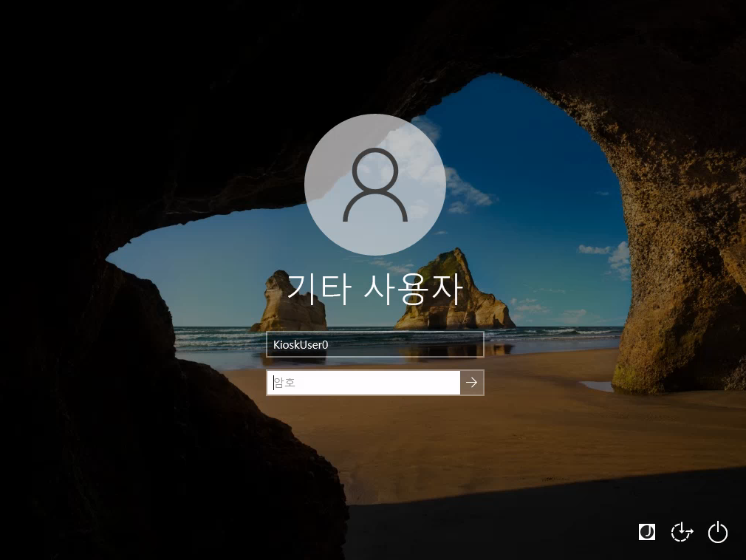746x560 pixels.
Task: Submit the password with the arrow button
Action: click(x=471, y=383)
